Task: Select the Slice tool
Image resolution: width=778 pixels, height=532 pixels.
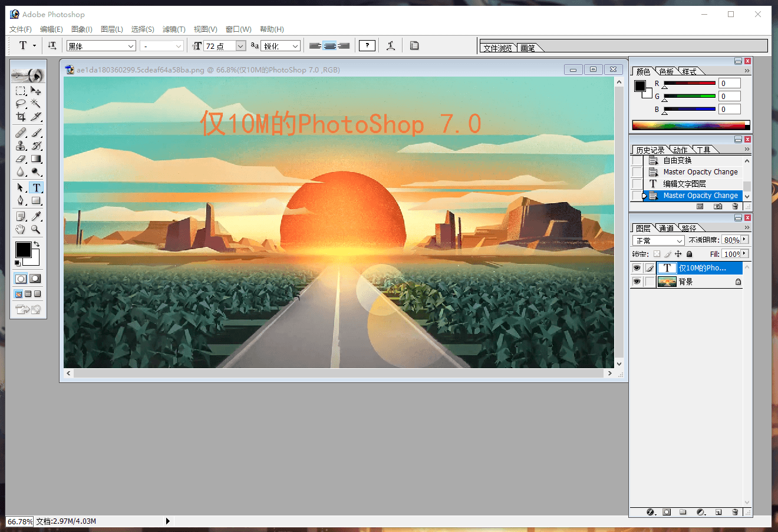Action: pos(36,117)
